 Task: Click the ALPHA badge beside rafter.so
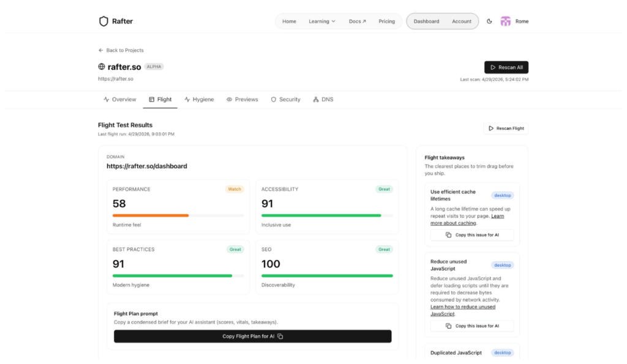pyautogui.click(x=154, y=67)
